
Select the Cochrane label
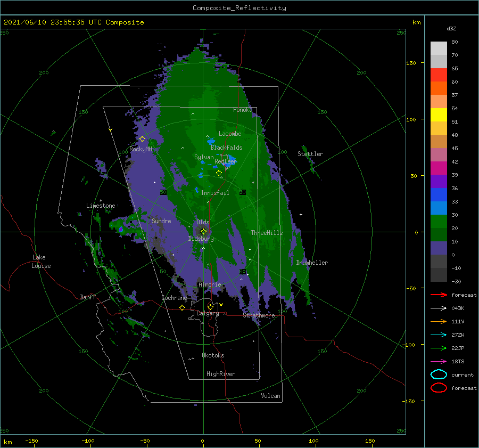pyautogui.click(x=174, y=298)
